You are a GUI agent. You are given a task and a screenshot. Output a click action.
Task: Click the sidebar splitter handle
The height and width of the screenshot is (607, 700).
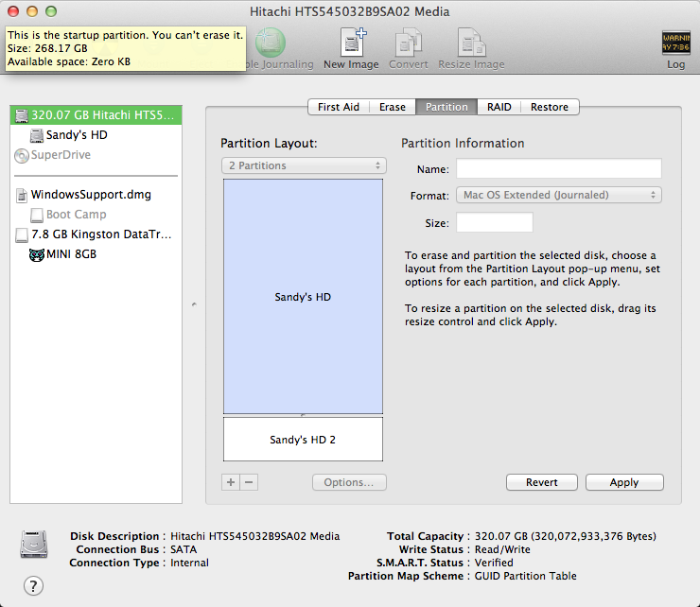[x=194, y=304]
